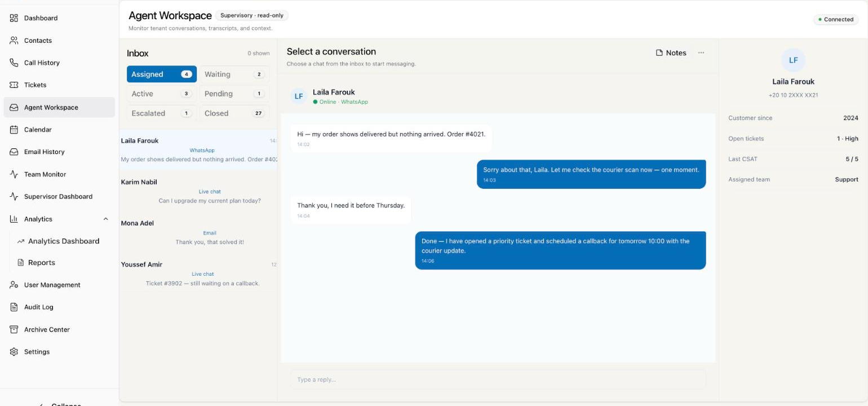This screenshot has width=868, height=406.
Task: Open the three-dots conversation menu
Action: tap(701, 53)
